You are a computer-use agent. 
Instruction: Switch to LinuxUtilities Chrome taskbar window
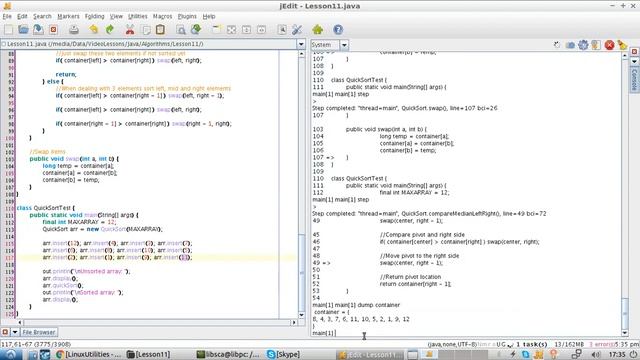coord(89,354)
